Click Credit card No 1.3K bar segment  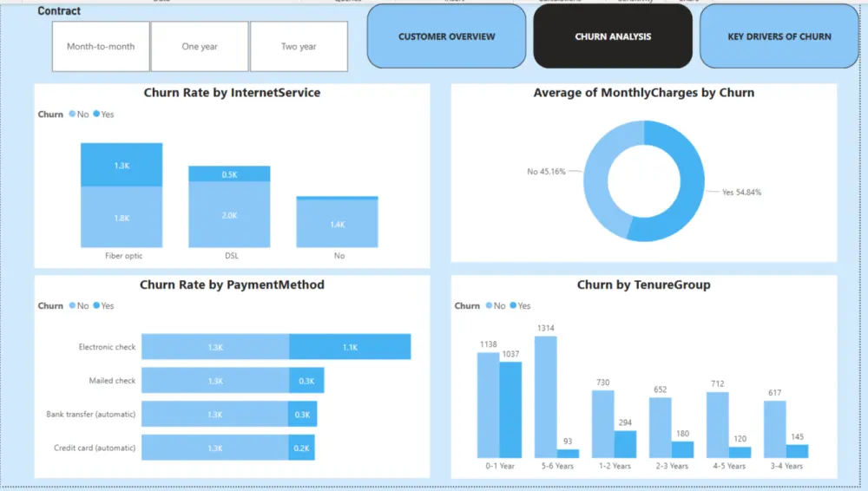[x=214, y=448]
